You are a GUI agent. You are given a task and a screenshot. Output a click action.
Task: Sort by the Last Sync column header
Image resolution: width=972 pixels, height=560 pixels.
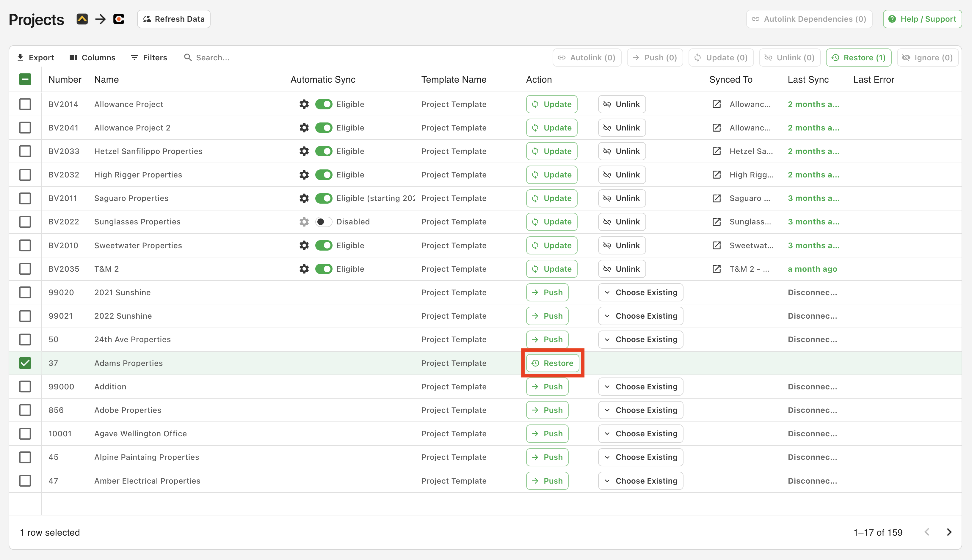pos(808,80)
